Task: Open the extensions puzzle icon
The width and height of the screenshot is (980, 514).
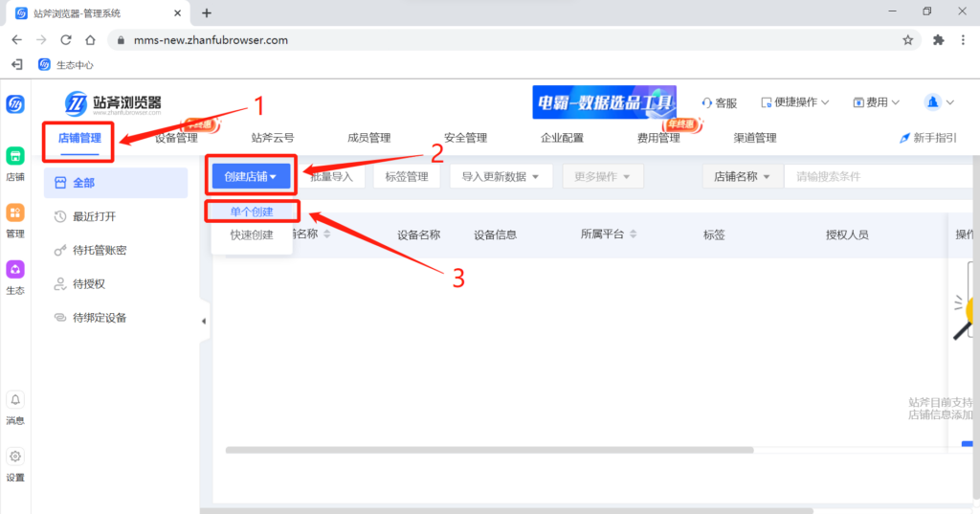Action: coord(938,40)
